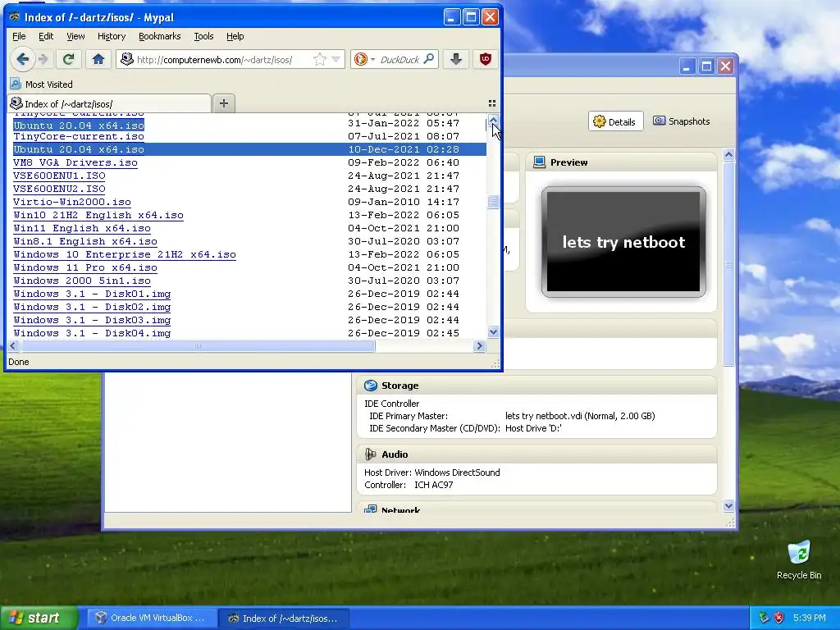This screenshot has width=840, height=630.
Task: Open the Bookmarks menu
Action: pyautogui.click(x=160, y=36)
